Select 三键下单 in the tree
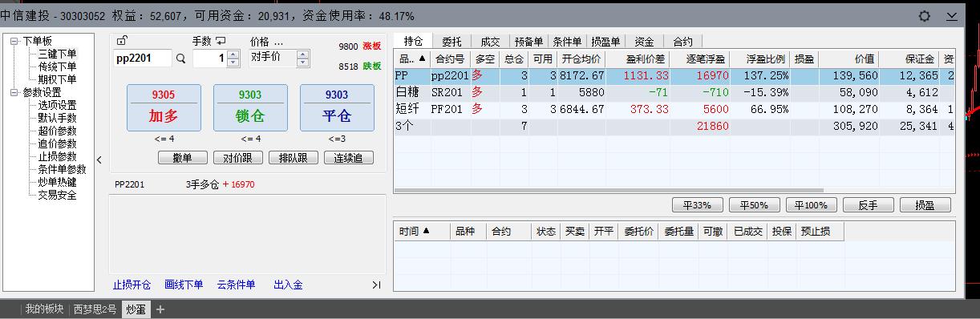Viewport: 980px width, 319px height. (57, 54)
